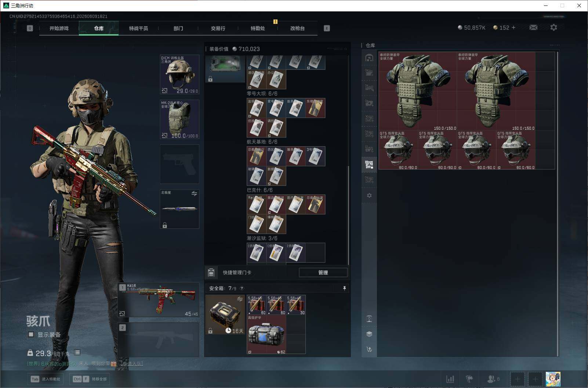Image resolution: width=588 pixels, height=388 pixels.
Task: Add currency with the plus next to 152
Action: pyautogui.click(x=513, y=28)
